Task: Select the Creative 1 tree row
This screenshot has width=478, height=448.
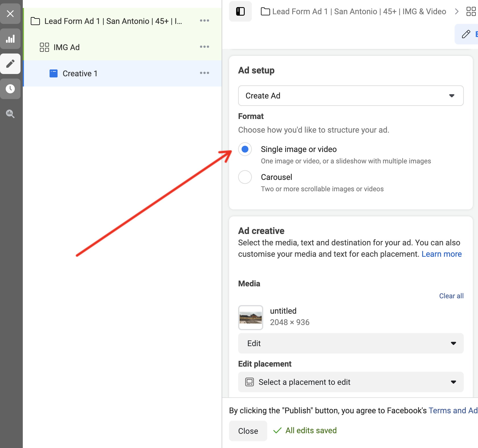Action: pos(122,73)
